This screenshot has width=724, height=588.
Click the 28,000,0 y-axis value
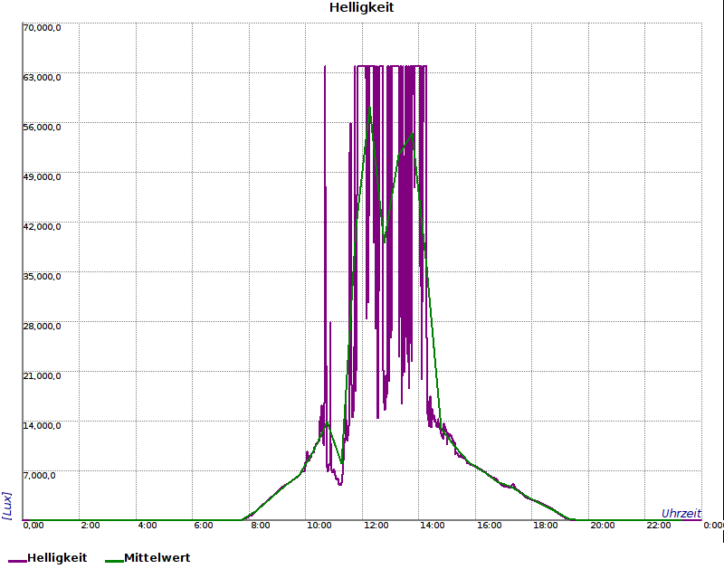click(42, 327)
